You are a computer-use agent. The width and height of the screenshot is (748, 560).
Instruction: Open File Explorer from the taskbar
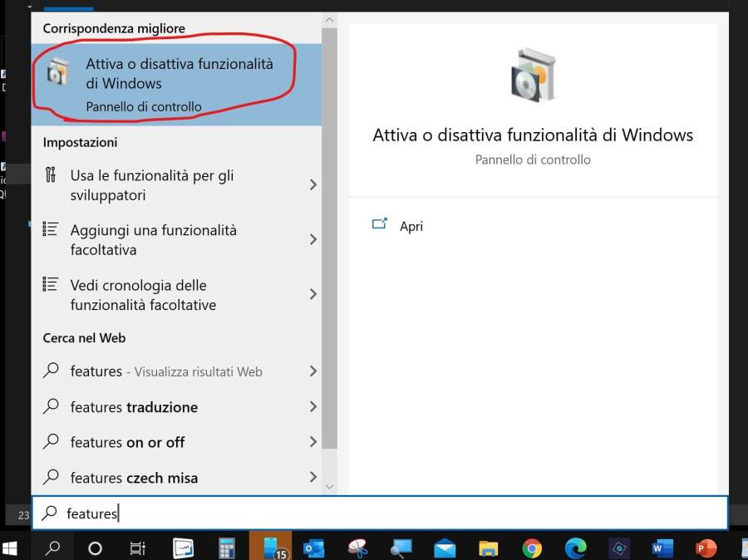point(488,548)
